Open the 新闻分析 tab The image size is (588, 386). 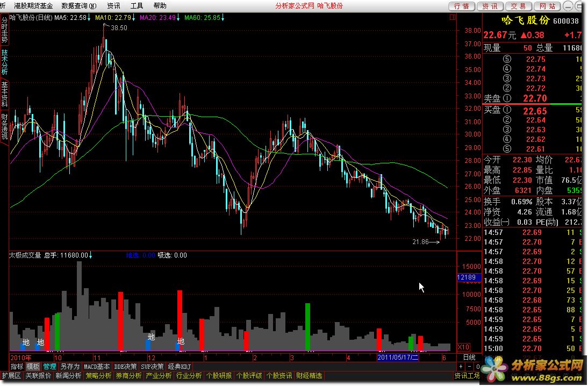tap(68, 375)
